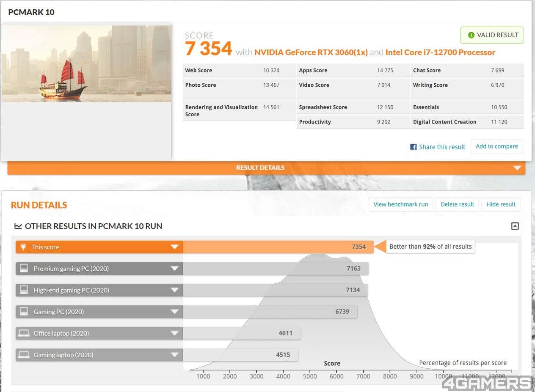Image resolution: width=535 pixels, height=392 pixels.
Task: Click the laptop icon for Gaming laptop
Action: 24,355
